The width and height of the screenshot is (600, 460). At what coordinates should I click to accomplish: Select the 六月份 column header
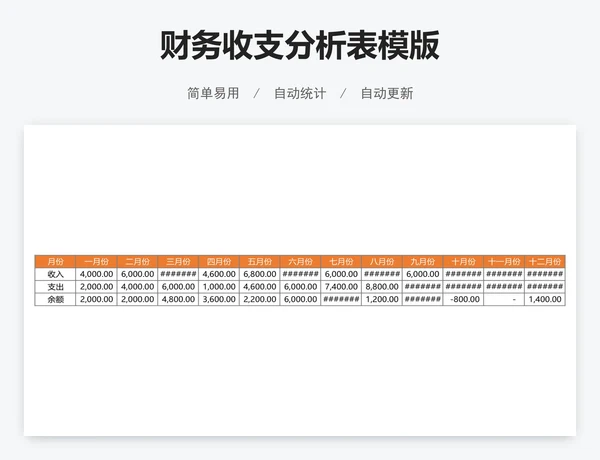[x=300, y=262]
